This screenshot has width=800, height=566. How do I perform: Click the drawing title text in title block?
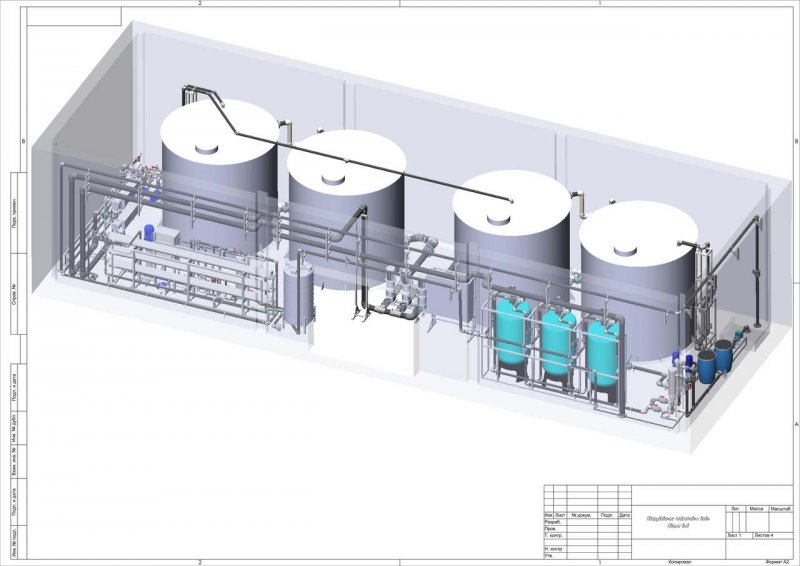[x=678, y=522]
